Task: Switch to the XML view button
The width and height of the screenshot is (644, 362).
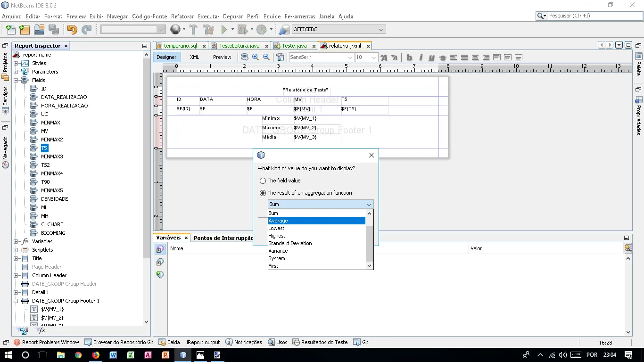Action: [x=194, y=57]
